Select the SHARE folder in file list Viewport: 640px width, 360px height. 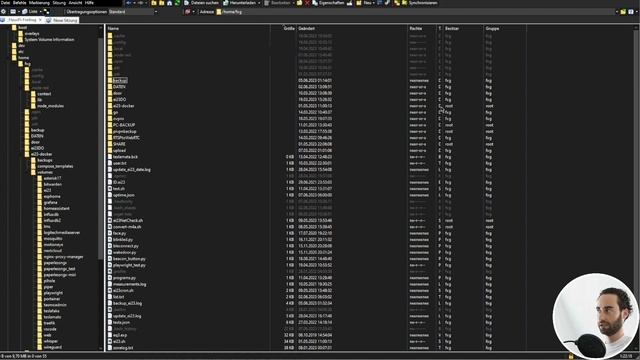click(x=119, y=144)
